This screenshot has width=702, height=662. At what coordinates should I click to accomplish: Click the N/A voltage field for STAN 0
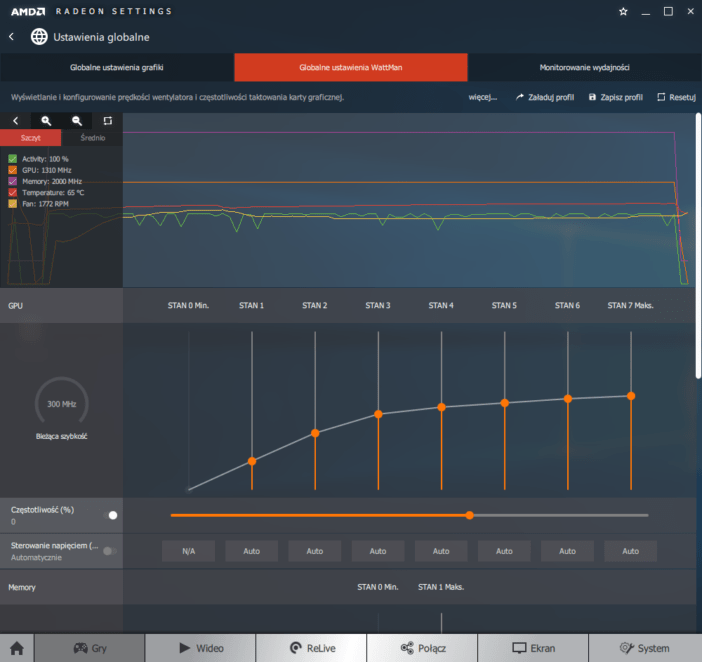click(188, 551)
